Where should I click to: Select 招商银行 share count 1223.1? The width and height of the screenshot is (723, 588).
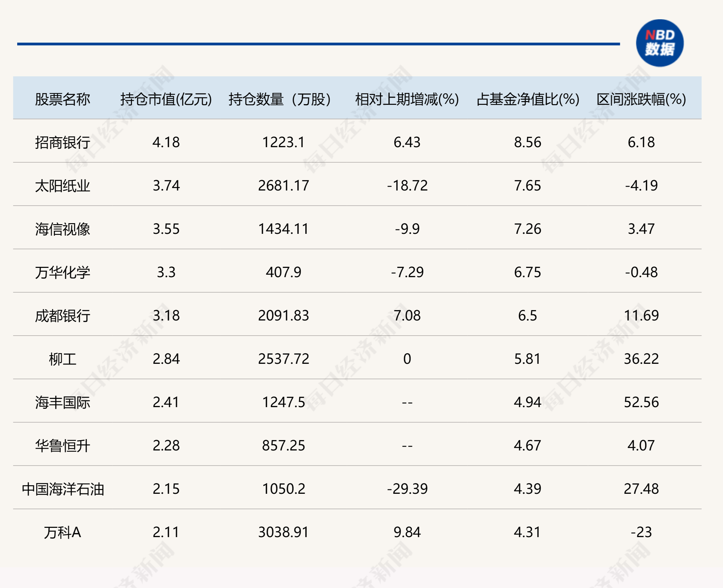(x=283, y=142)
